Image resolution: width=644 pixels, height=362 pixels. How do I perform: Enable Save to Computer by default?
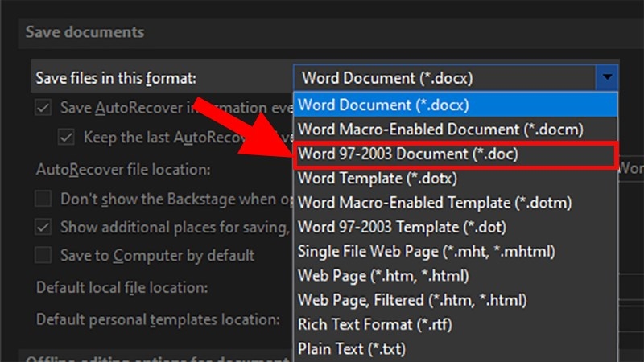(43, 255)
